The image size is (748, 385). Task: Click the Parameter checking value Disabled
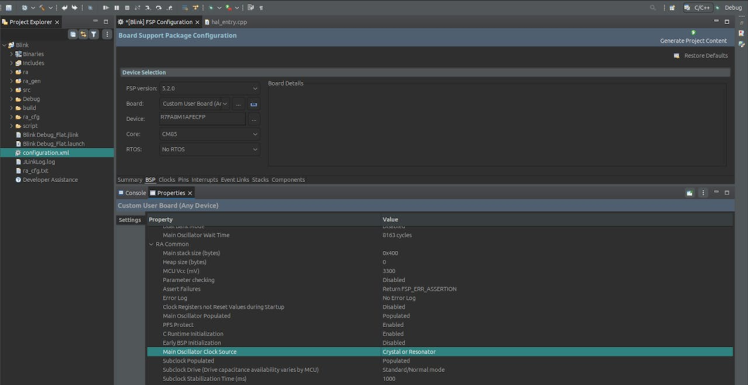(x=394, y=280)
